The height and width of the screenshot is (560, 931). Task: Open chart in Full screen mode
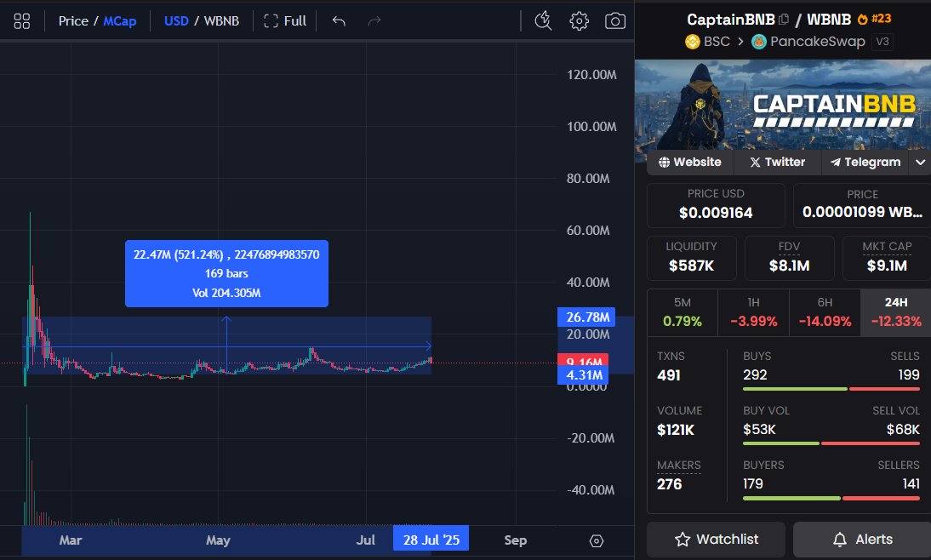click(x=285, y=21)
